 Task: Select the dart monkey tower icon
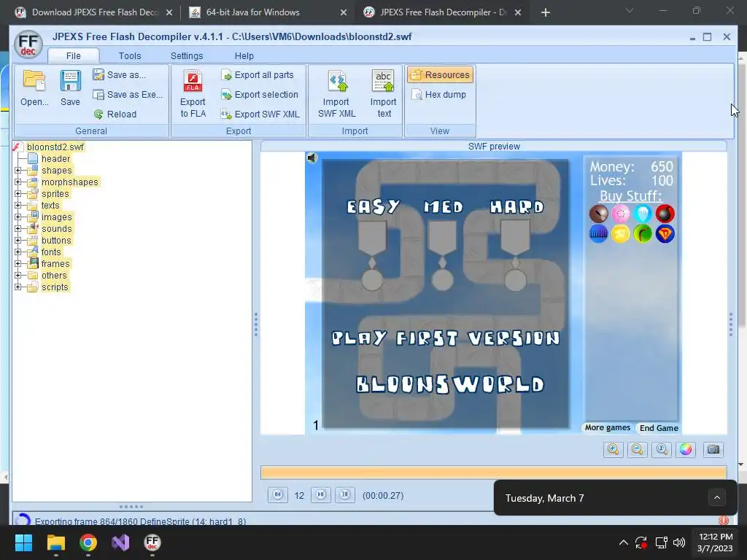[598, 214]
